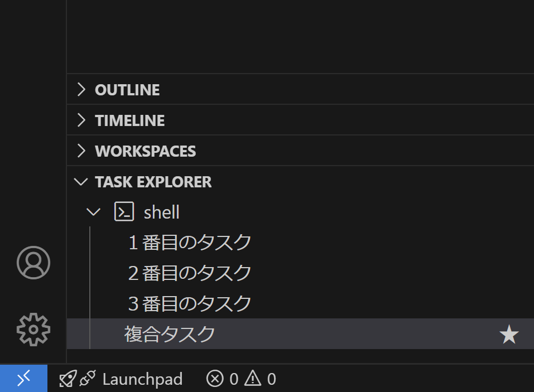
Task: Select the 複合タスク item
Action: pos(300,334)
